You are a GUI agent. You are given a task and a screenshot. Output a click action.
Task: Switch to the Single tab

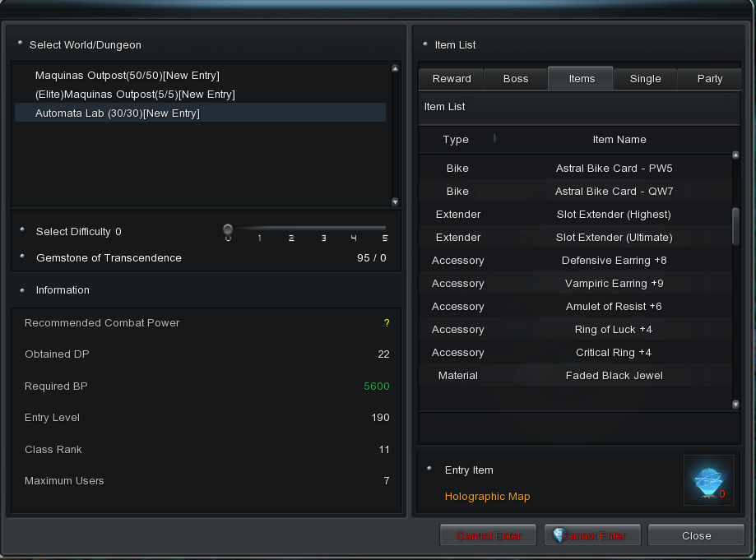click(x=645, y=79)
